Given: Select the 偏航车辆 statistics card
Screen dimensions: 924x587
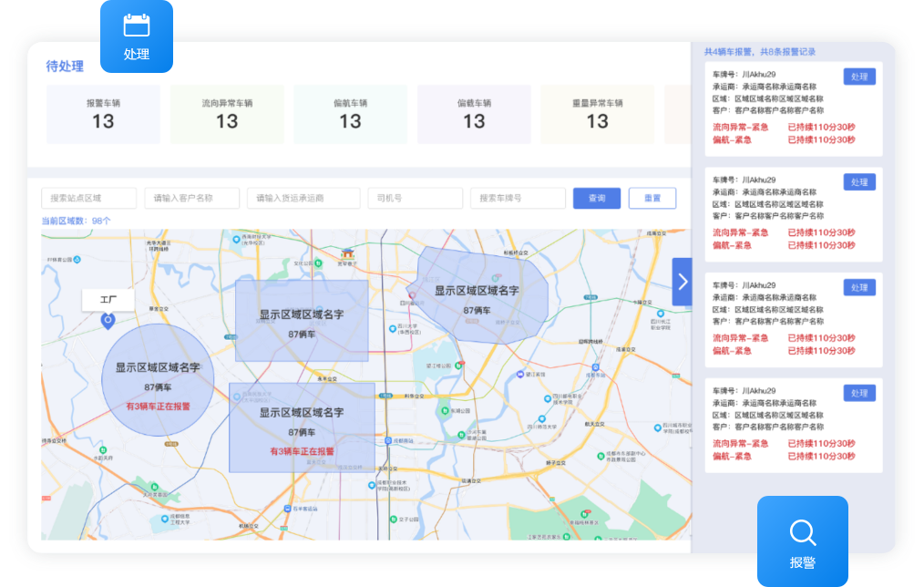Looking at the screenshot, I should pyautogui.click(x=350, y=114).
